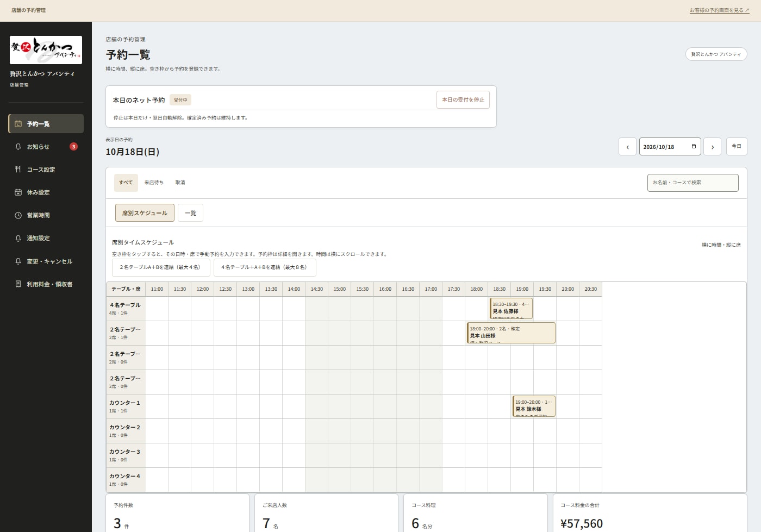Click the calendar picker icon in date field
The width and height of the screenshot is (761, 532).
point(694,147)
